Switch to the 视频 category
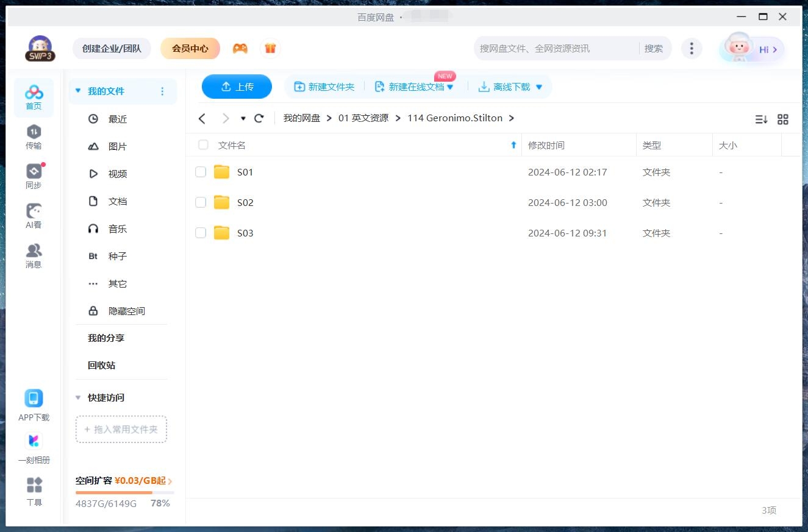 coord(117,174)
